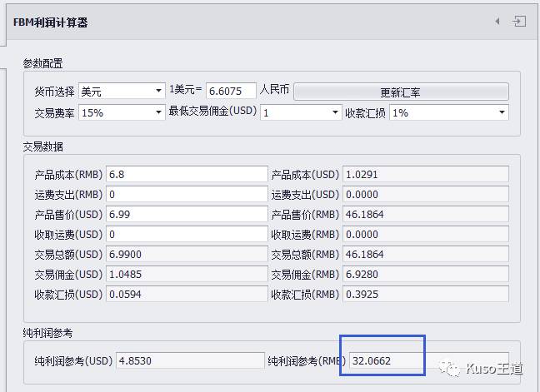Click the 产品成本(RMB) input field
This screenshot has height=392, width=540.
point(186,175)
